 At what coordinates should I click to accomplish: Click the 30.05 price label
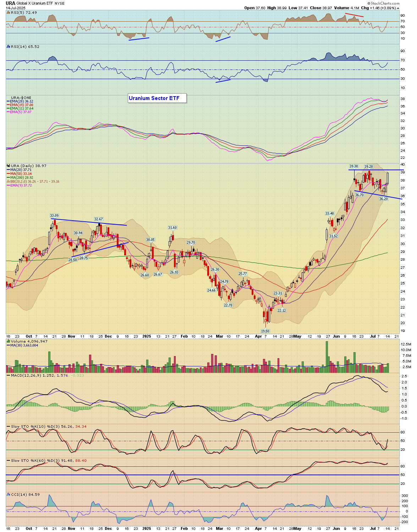(x=150, y=240)
